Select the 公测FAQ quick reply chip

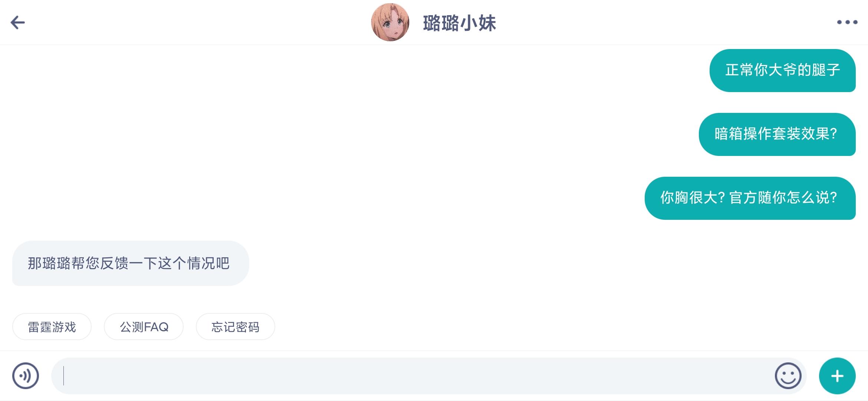pos(144,327)
